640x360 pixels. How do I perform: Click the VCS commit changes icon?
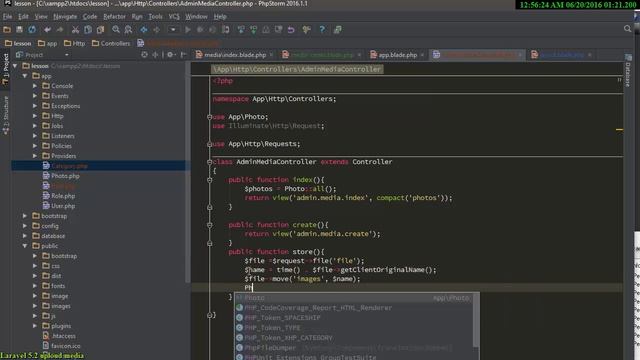[x=253, y=29]
